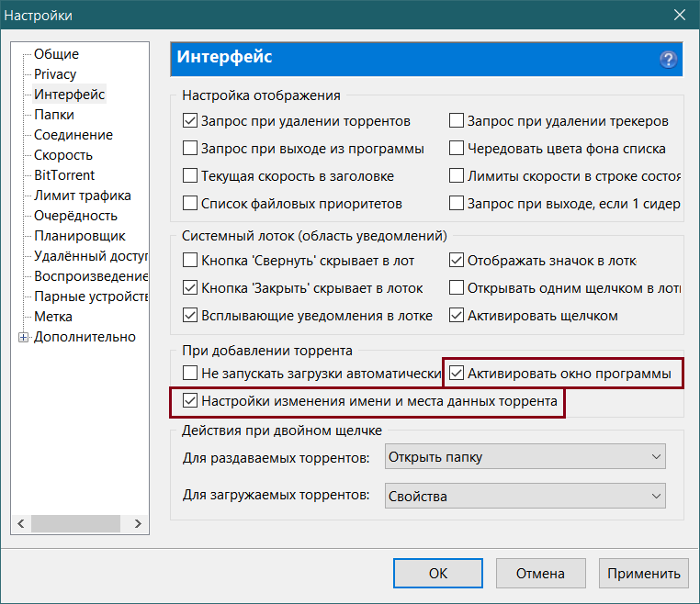Select Планировщик in the settings tree
Viewport: 700px width, 604px height.
click(80, 236)
